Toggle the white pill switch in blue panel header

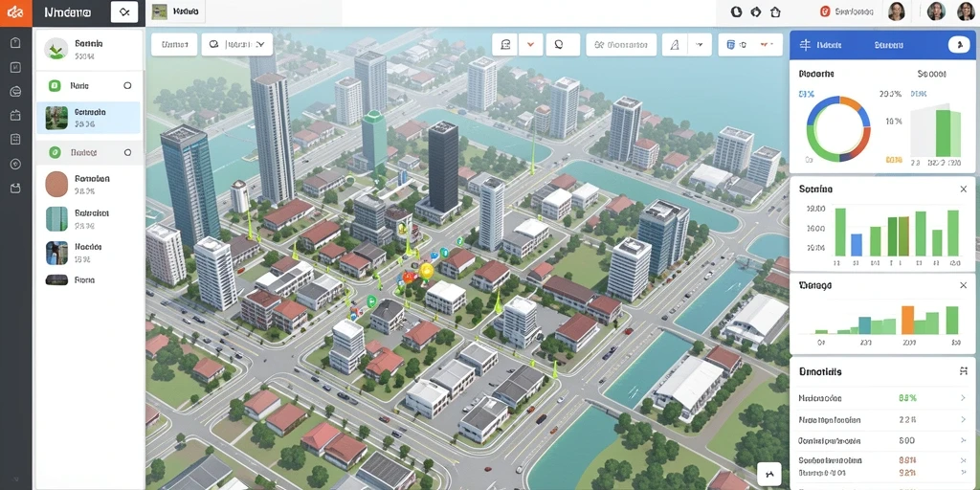(957, 44)
